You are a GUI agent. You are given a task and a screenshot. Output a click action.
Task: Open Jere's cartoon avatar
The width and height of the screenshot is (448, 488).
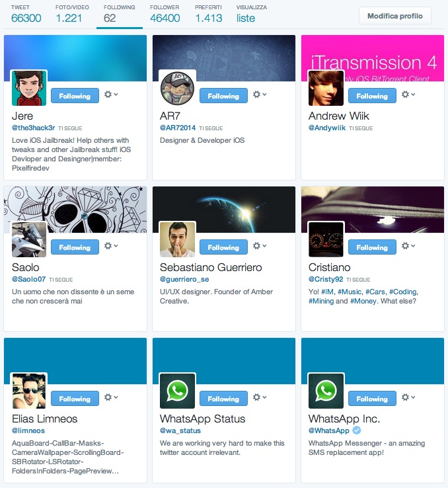[29, 88]
